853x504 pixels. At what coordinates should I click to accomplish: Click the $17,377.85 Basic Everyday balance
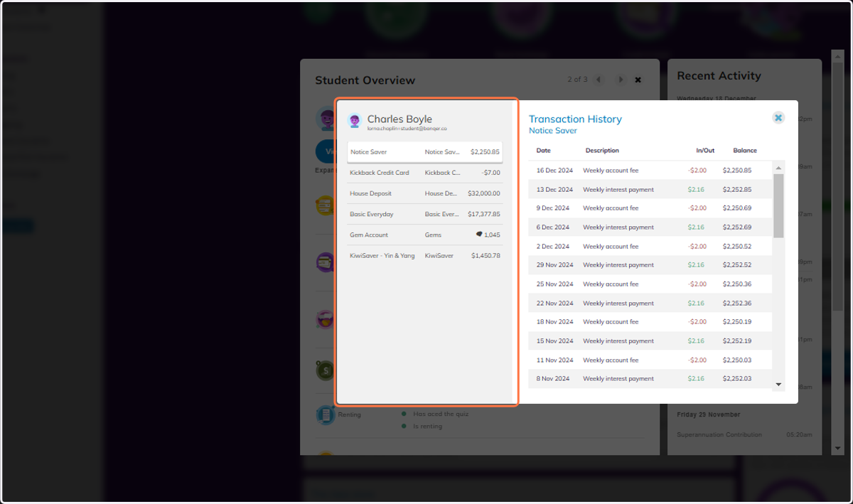pyautogui.click(x=483, y=214)
